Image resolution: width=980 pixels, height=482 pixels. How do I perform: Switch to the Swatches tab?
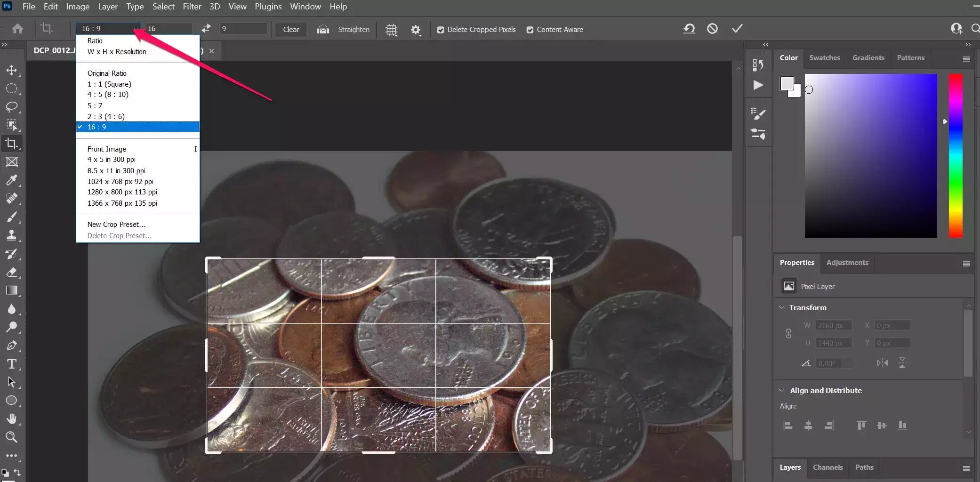(x=824, y=58)
